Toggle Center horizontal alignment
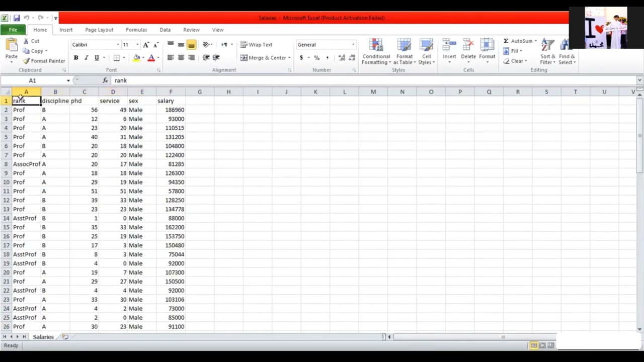 tap(181, 58)
